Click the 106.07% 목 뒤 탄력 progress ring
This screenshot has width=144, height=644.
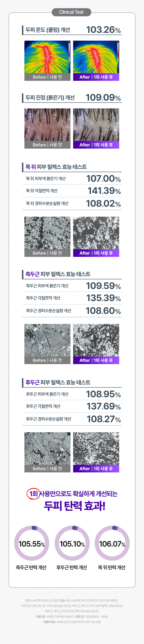(x=112, y=543)
